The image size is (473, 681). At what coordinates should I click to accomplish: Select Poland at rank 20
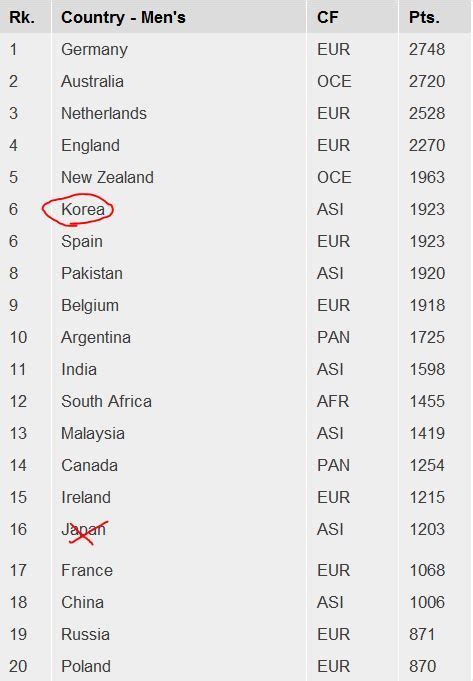86,666
